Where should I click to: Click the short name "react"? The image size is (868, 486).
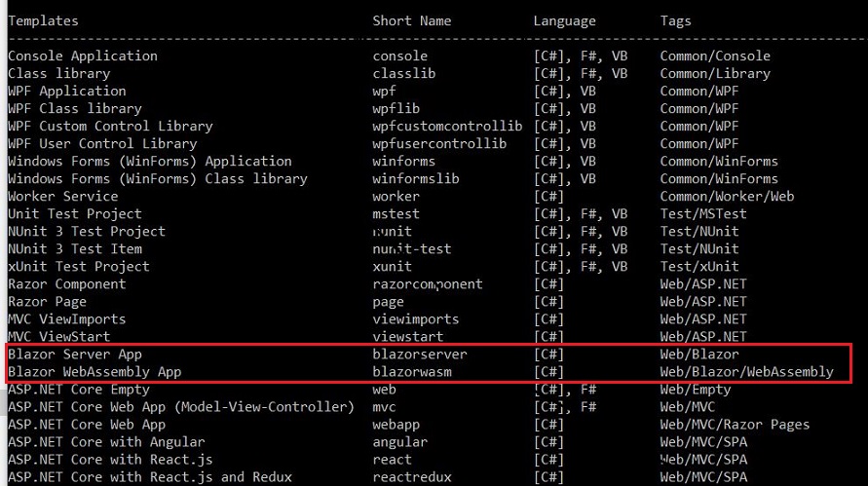tap(392, 460)
